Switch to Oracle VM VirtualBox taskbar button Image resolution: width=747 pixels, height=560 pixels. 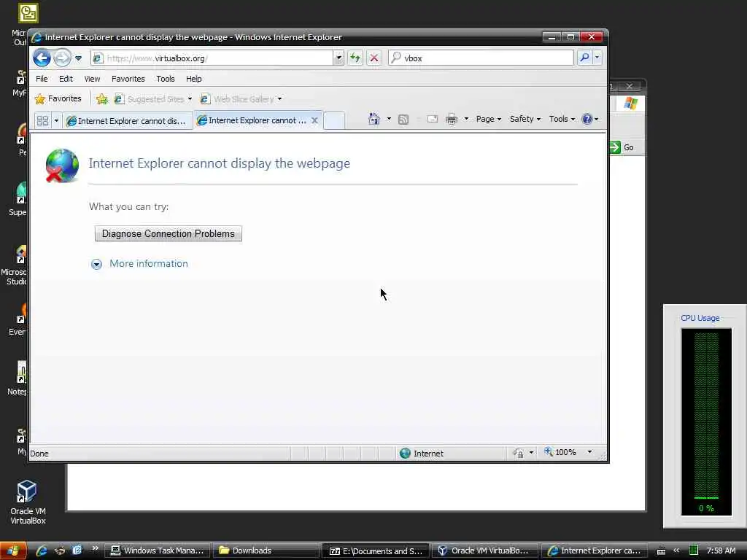click(484, 551)
